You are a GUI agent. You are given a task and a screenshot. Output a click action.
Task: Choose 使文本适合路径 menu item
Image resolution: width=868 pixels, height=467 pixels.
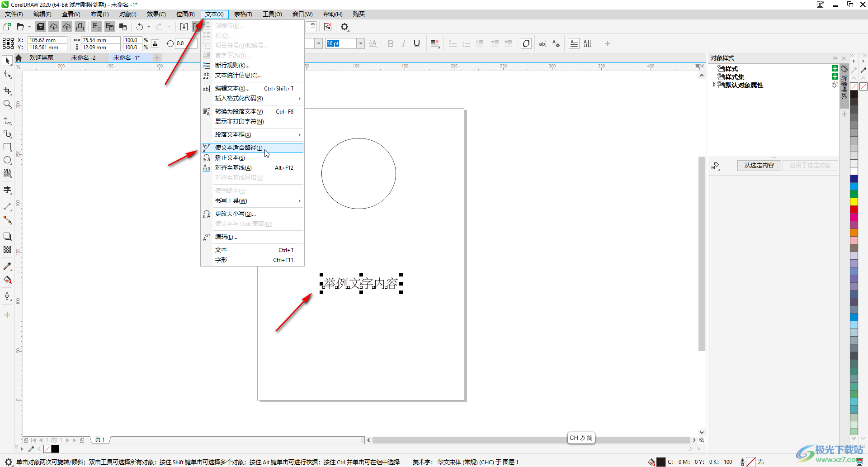pyautogui.click(x=239, y=148)
